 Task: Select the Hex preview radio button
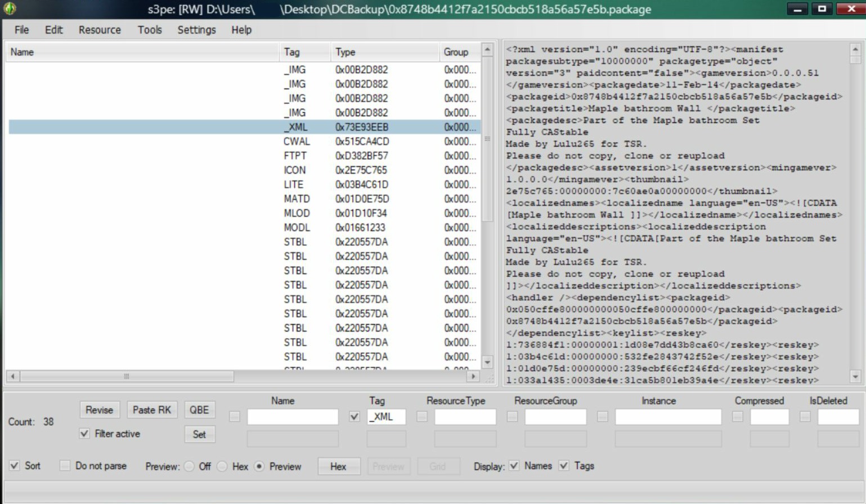(x=223, y=466)
